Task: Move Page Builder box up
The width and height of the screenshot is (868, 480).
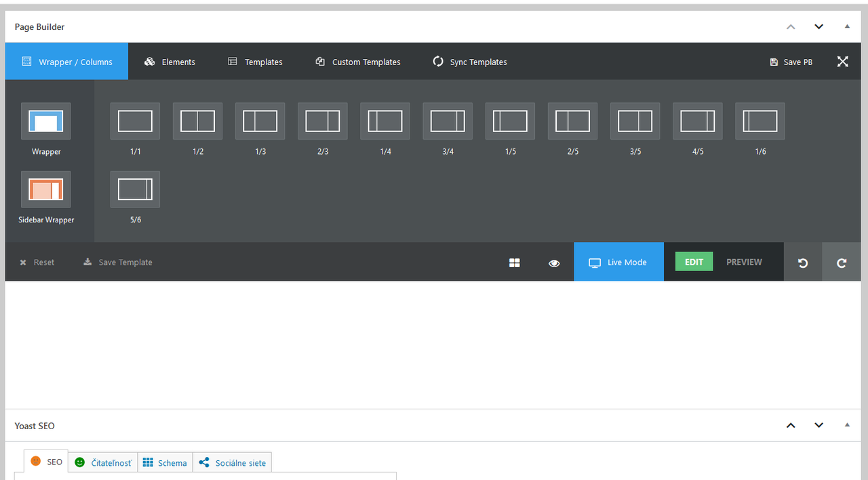Action: [x=791, y=26]
